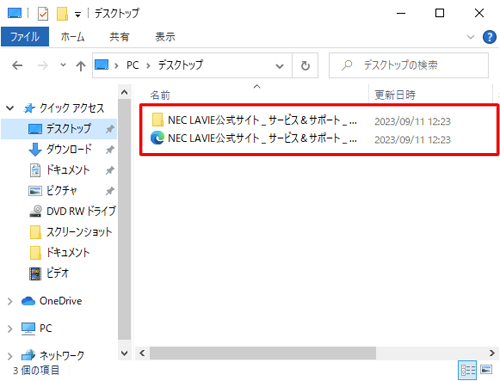Expand the OneDrive tree node
500x381 pixels.
10,301
